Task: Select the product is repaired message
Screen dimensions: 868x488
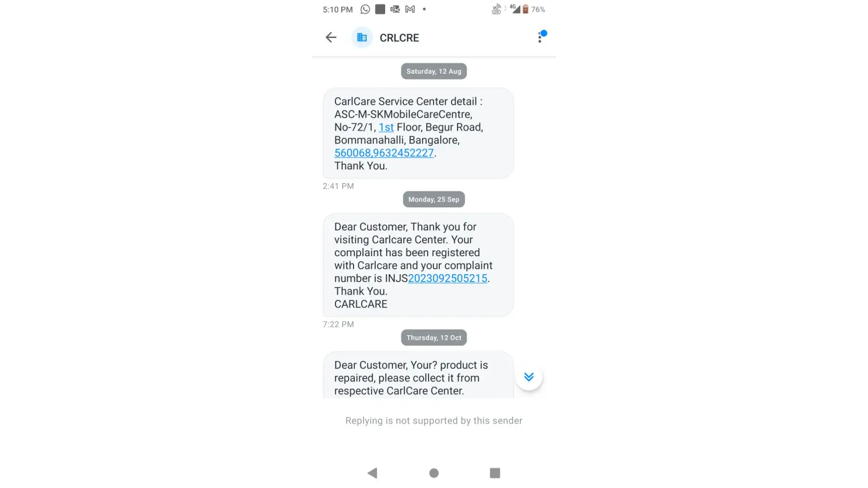Action: [418, 375]
